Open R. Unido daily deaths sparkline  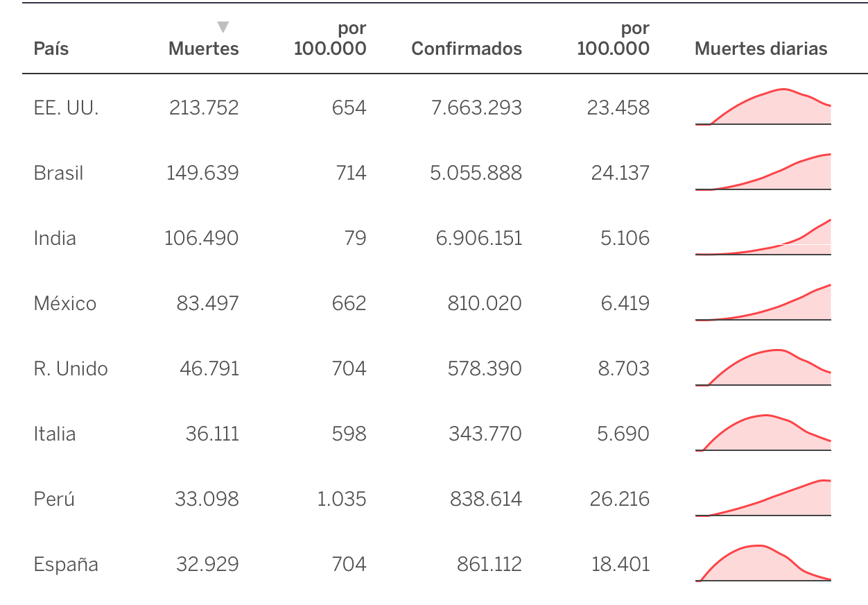[x=763, y=368]
